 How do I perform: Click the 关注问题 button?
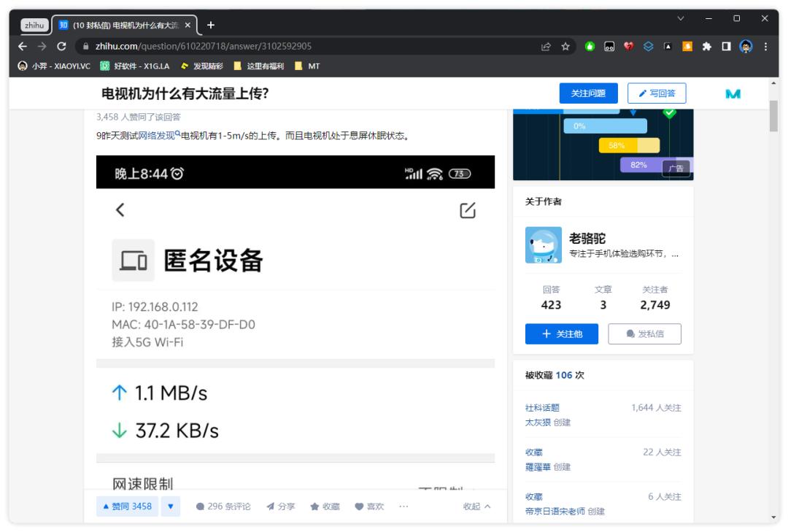[x=590, y=93]
